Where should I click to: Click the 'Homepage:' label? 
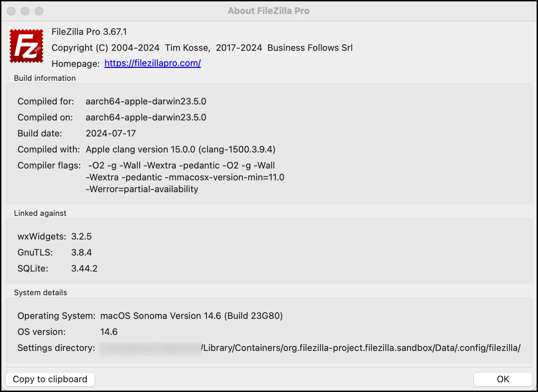(x=76, y=64)
